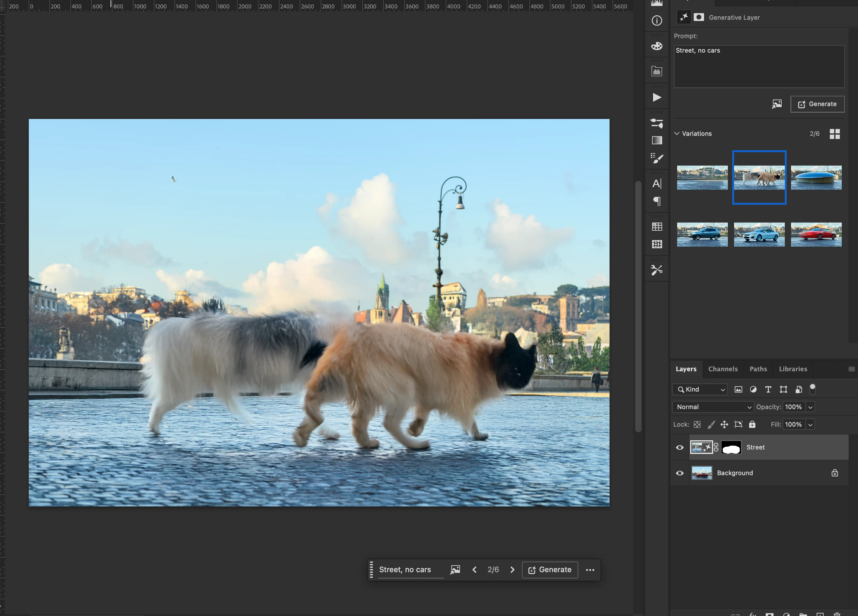The image size is (858, 616).
Task: Collapse the Variations section
Action: point(677,134)
